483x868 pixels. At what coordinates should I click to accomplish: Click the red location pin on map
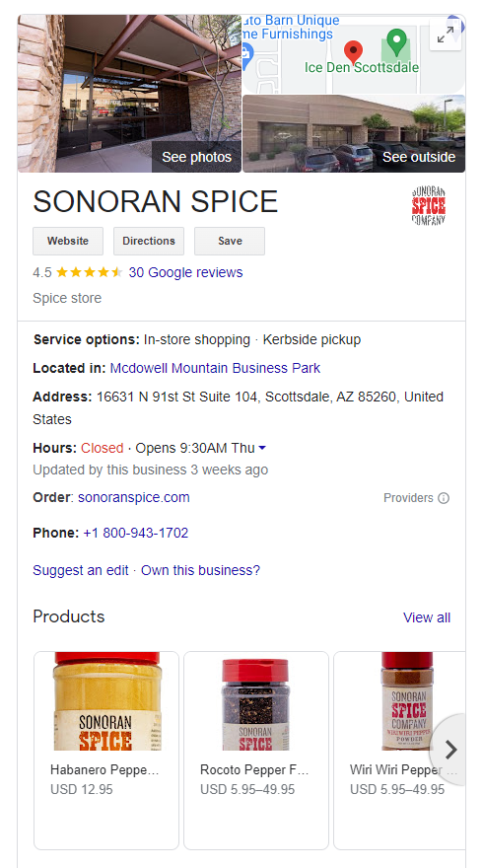pos(354,52)
